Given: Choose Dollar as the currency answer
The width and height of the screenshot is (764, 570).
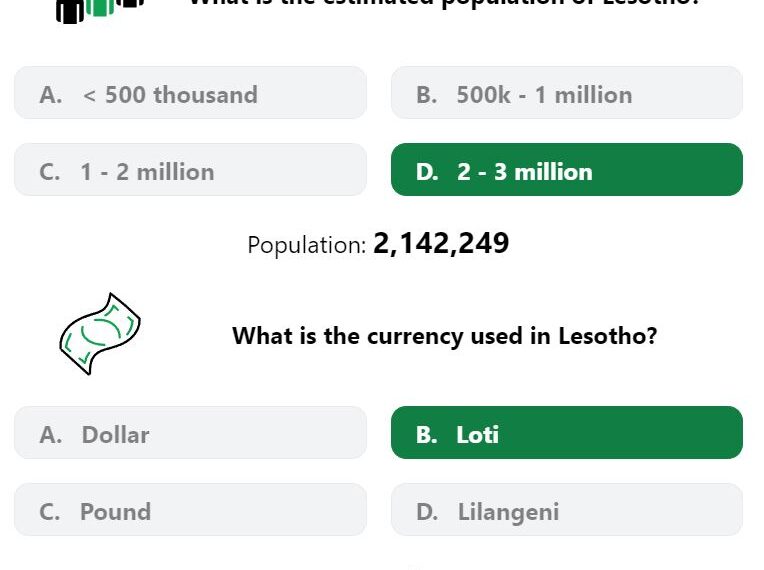Looking at the screenshot, I should pos(190,433).
